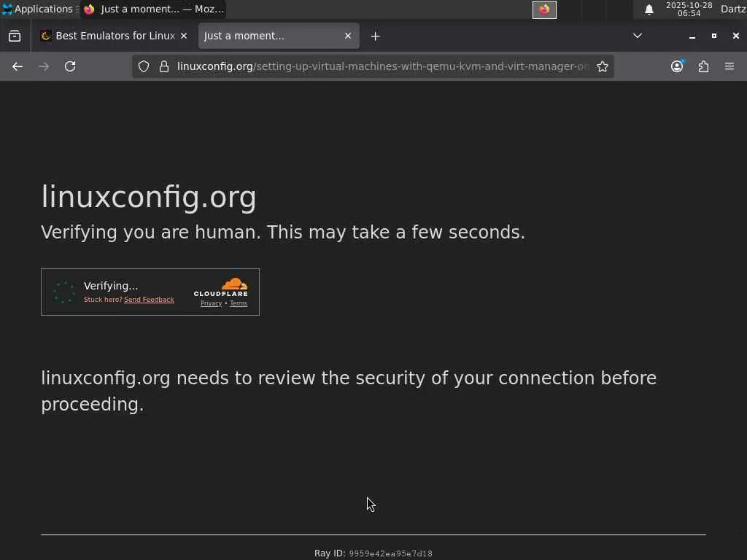Image resolution: width=747 pixels, height=560 pixels.
Task: Open Cloudflare 'Terms' link
Action: pos(239,303)
